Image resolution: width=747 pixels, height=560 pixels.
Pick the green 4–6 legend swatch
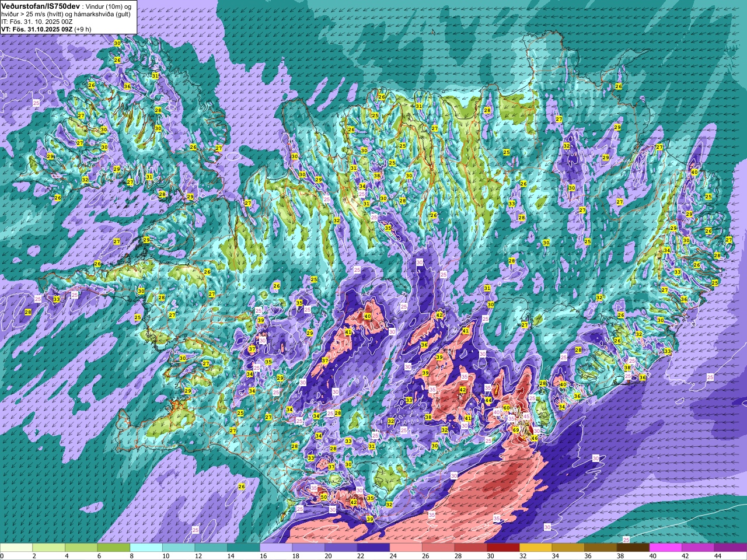[x=81, y=548]
